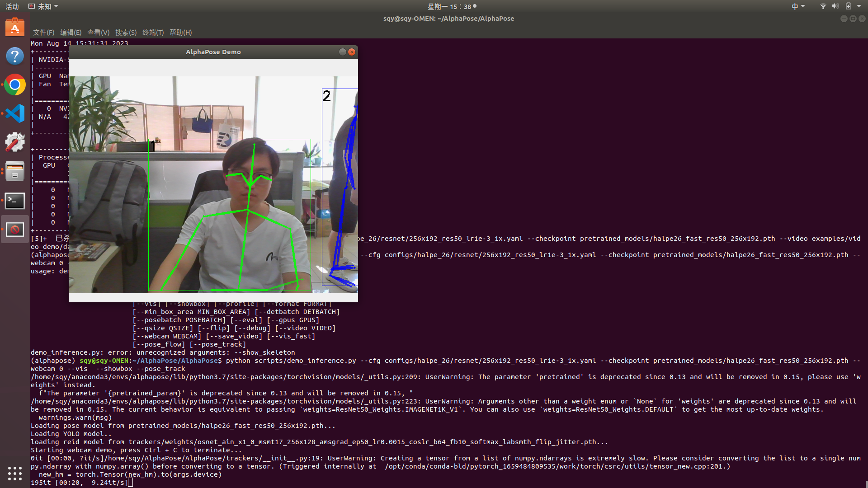
Task: Open the app menu dropdown in top bar
Action: click(x=43, y=6)
